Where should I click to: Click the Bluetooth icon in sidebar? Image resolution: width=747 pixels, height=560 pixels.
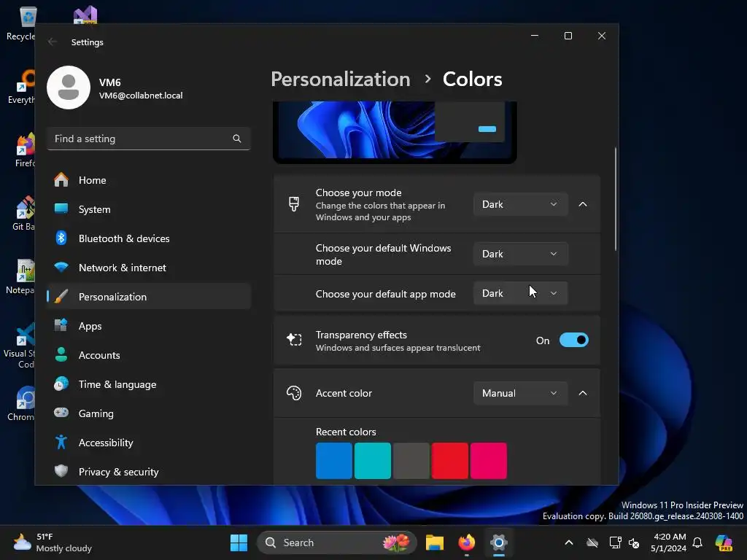point(61,238)
